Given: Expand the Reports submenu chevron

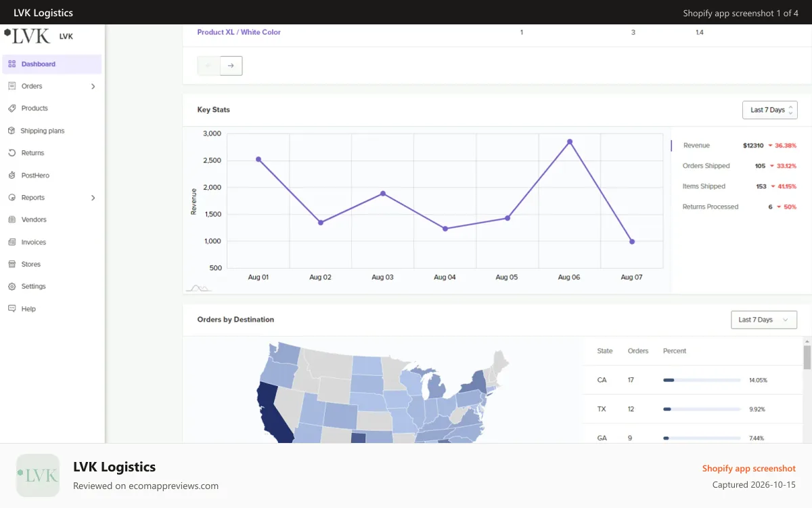Looking at the screenshot, I should (93, 198).
